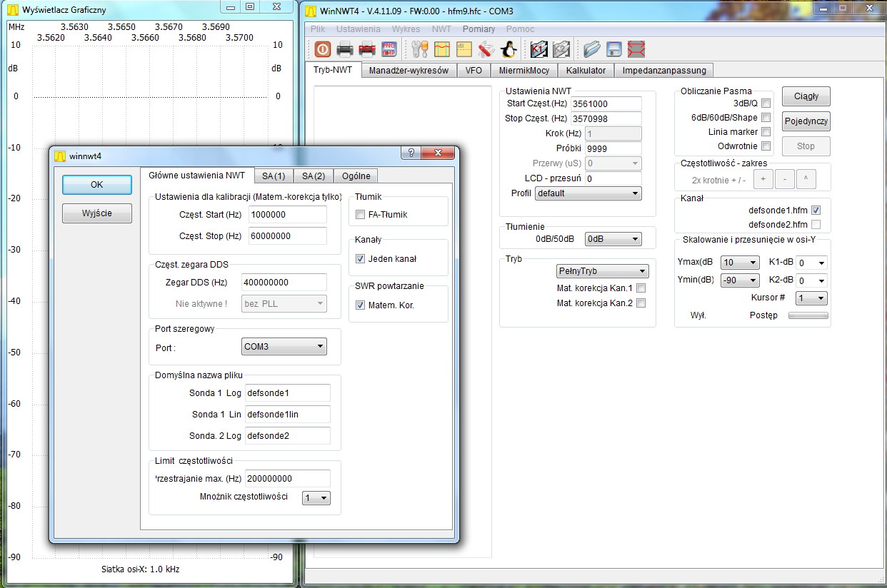Screen dimensions: 887x588
Task: Click the Zegar DDS (Hz) input field
Action: pyautogui.click(x=284, y=283)
